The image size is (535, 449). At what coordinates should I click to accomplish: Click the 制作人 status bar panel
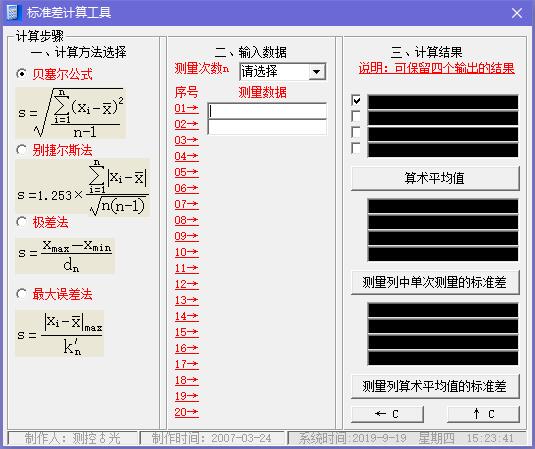tap(72, 438)
